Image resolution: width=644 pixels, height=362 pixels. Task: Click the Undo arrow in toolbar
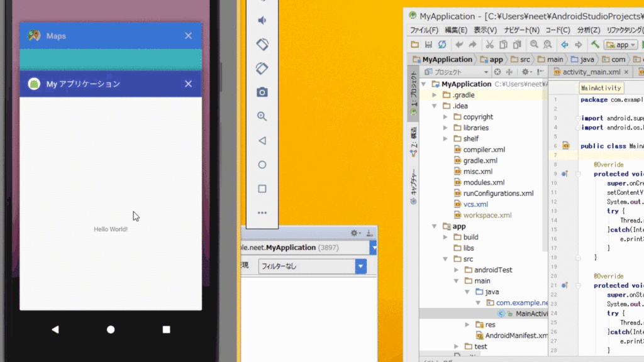[458, 45]
